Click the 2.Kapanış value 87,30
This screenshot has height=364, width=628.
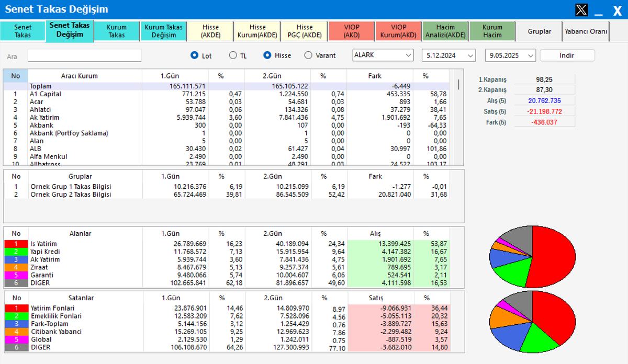pyautogui.click(x=544, y=90)
